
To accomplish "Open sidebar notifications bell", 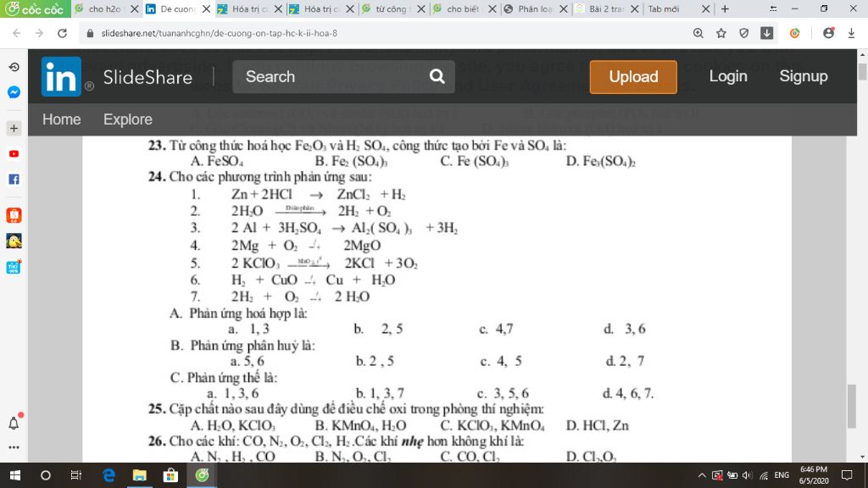I will (x=14, y=424).
